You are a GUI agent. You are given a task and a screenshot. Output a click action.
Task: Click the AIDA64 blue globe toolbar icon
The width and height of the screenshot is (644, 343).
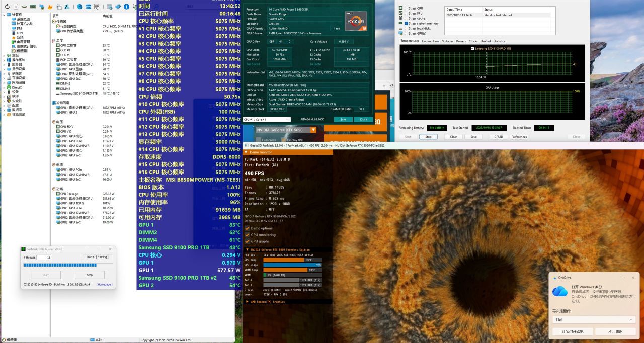coord(80,7)
